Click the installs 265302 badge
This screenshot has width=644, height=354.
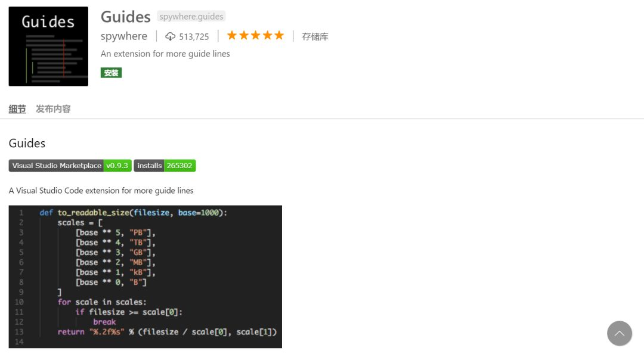(165, 166)
